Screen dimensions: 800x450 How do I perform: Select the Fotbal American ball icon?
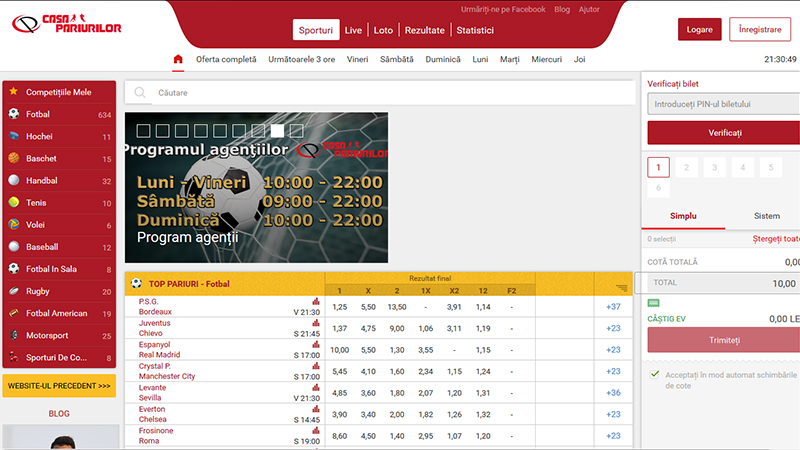pyautogui.click(x=14, y=313)
